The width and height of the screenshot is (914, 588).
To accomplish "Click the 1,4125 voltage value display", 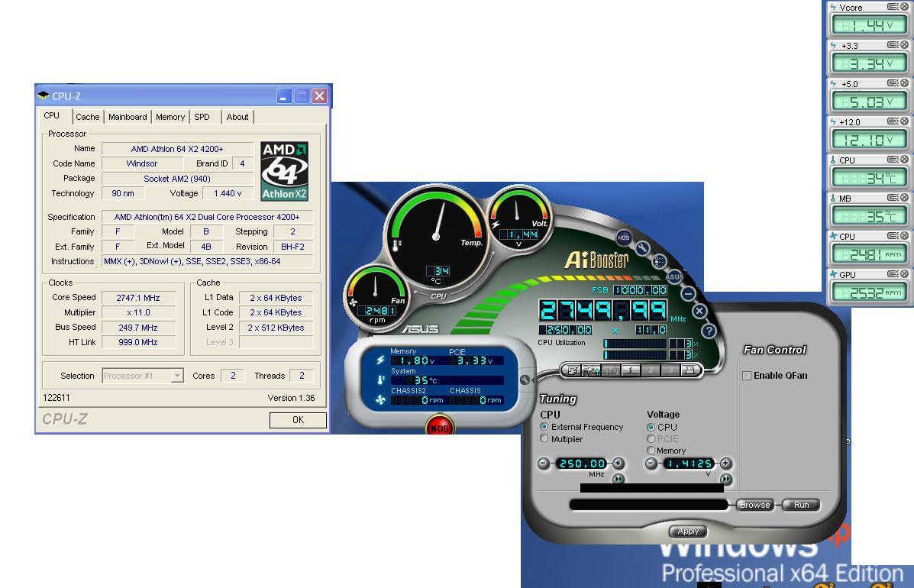I will click(689, 464).
